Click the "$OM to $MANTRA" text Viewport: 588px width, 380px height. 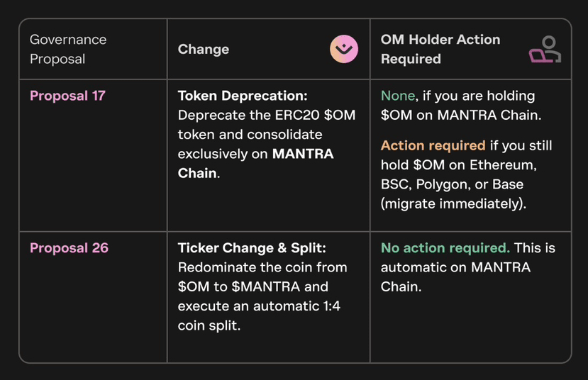(253, 286)
